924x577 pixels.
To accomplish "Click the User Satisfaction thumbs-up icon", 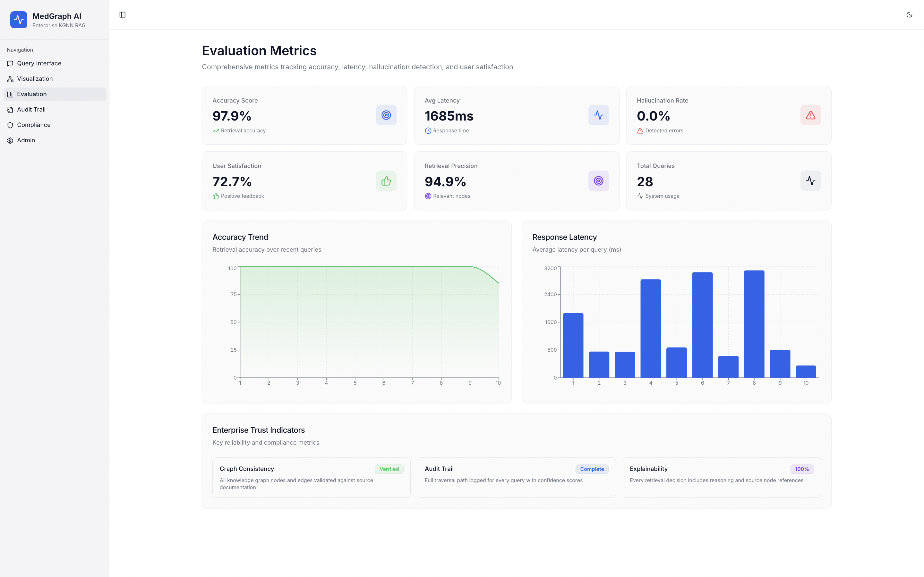I will pos(386,181).
